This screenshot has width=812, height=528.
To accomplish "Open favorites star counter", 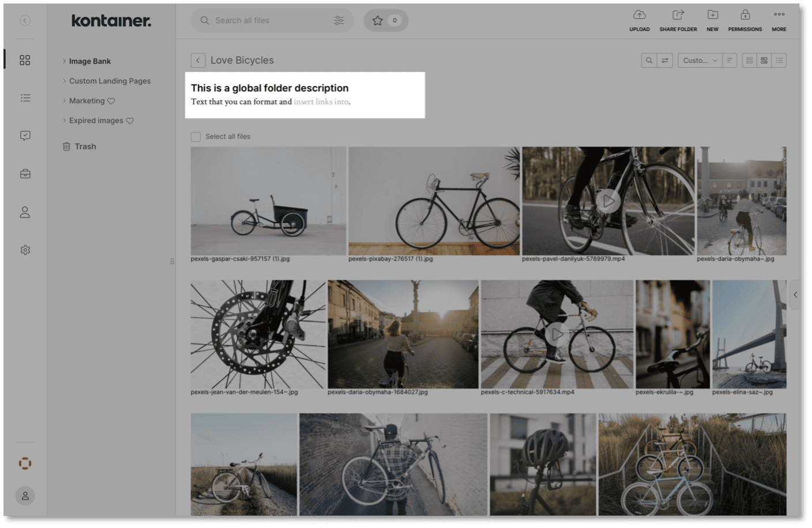I will click(386, 21).
